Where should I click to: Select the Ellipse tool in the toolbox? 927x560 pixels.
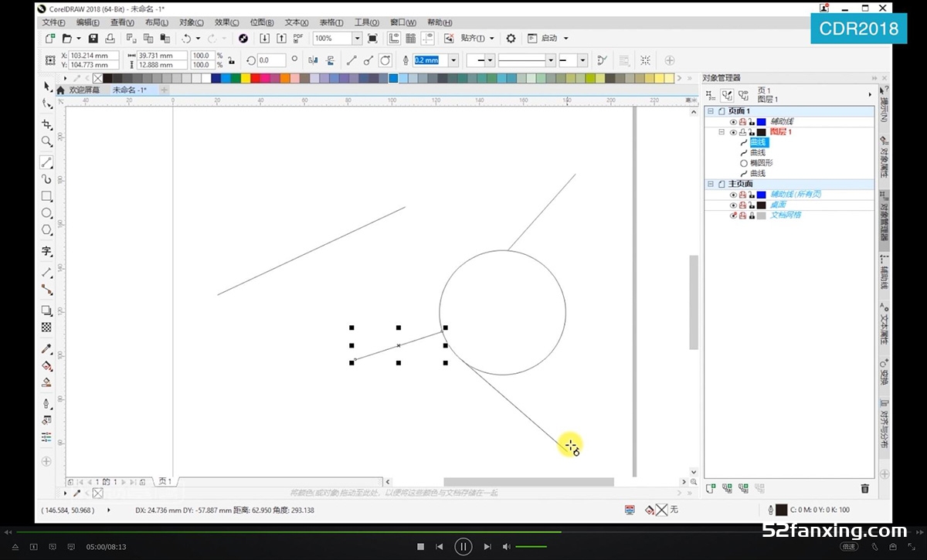pyautogui.click(x=47, y=213)
